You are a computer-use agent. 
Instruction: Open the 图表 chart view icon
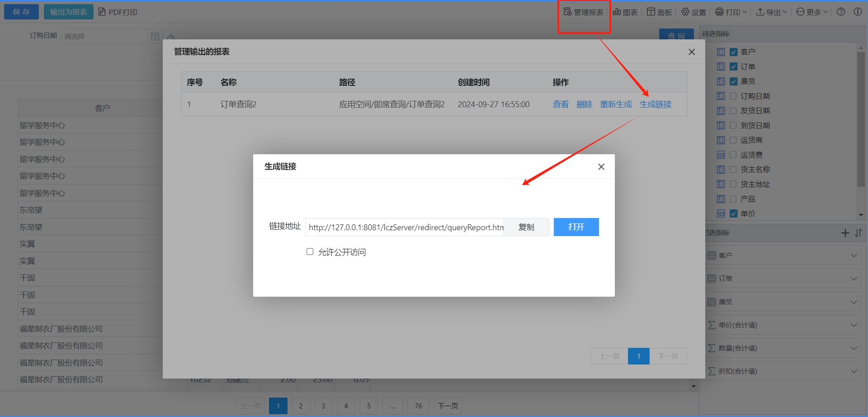625,12
